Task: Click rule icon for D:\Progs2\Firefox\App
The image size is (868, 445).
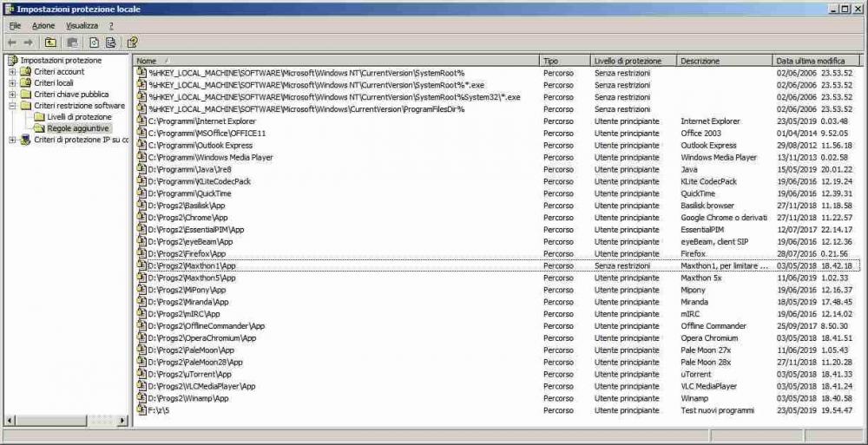Action: pyautogui.click(x=141, y=253)
